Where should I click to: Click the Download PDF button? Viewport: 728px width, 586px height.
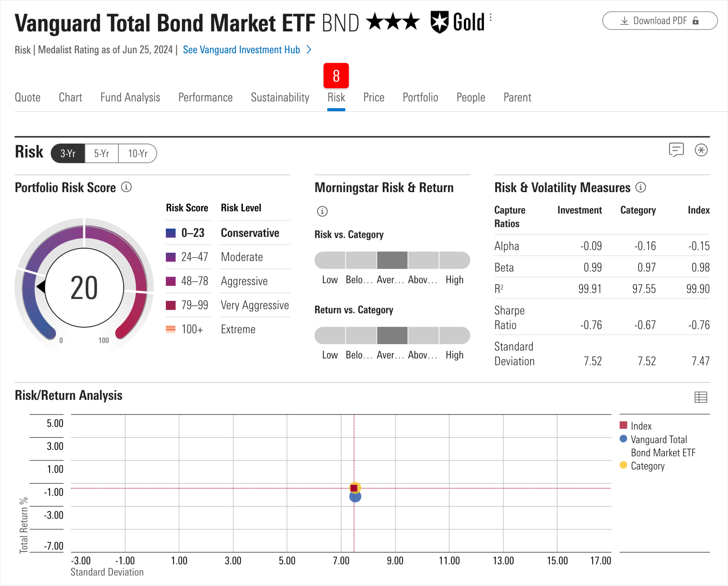659,20
